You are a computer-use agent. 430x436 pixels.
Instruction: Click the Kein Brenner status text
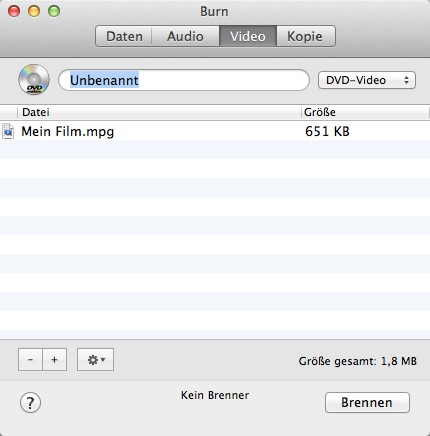(x=215, y=395)
